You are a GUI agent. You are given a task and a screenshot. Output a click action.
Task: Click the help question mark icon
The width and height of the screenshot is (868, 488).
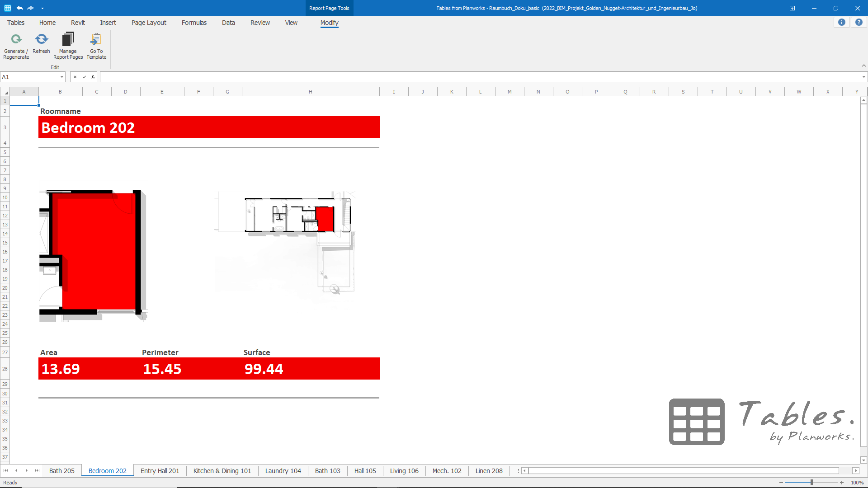[x=859, y=23]
